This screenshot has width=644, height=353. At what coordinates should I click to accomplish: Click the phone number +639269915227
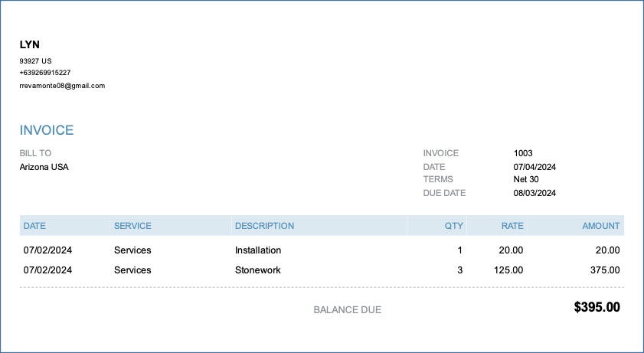pos(45,73)
